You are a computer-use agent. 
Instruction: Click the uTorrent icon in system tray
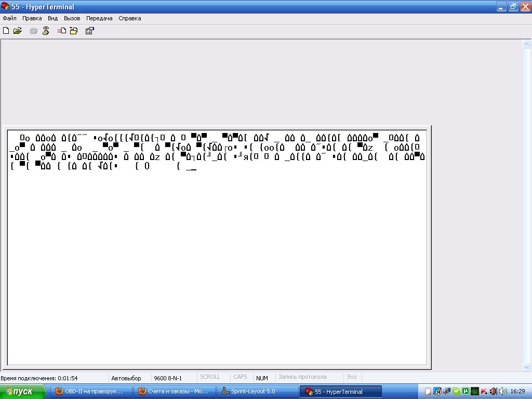(465, 391)
